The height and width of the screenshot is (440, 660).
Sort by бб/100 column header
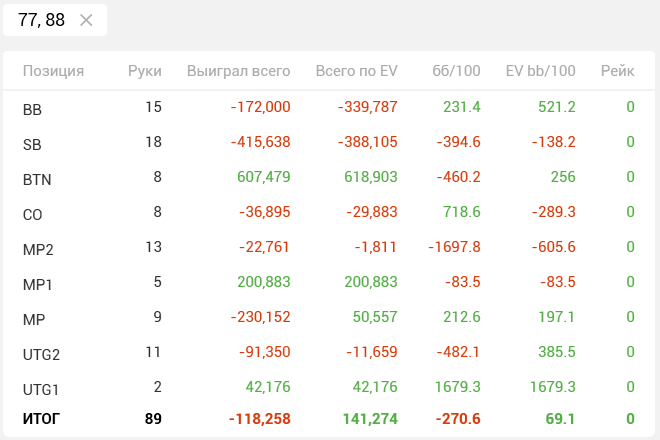pyautogui.click(x=456, y=71)
